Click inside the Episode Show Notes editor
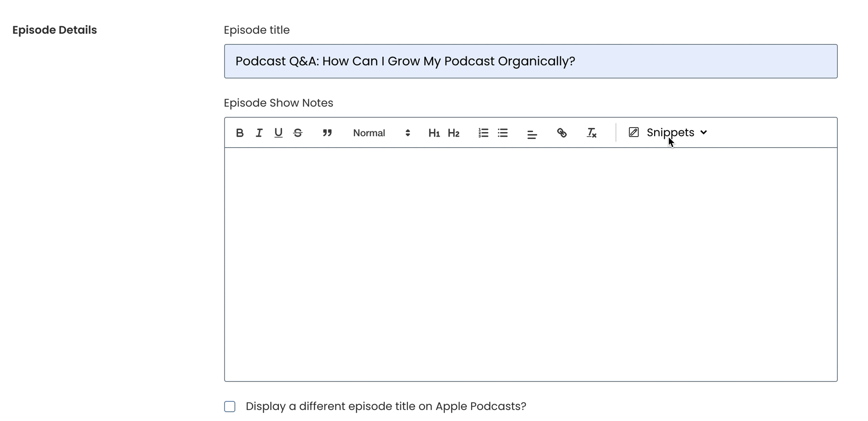Viewport: 868px width, 421px height. [x=530, y=264]
